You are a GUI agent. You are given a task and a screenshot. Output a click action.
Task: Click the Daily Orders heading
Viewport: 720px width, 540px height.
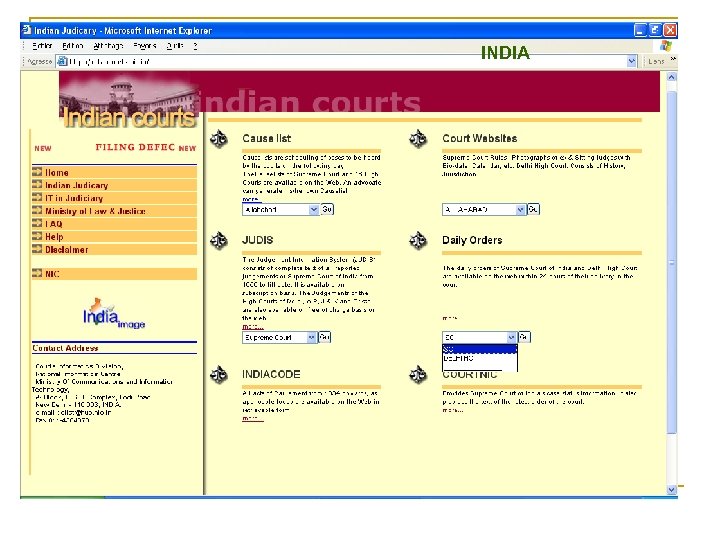[472, 240]
